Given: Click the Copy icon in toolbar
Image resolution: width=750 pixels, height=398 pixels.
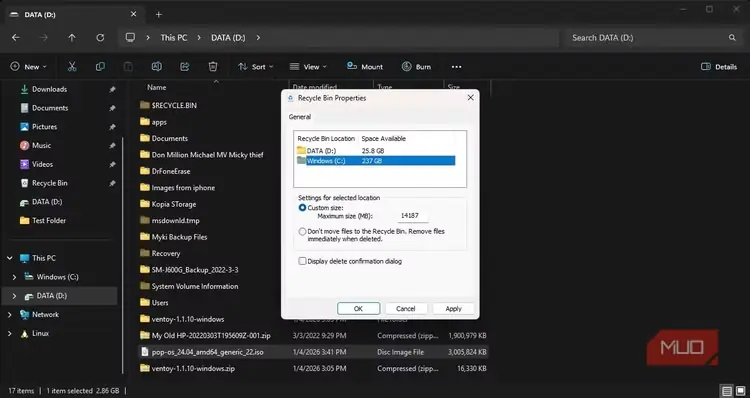Looking at the screenshot, I should [100, 67].
